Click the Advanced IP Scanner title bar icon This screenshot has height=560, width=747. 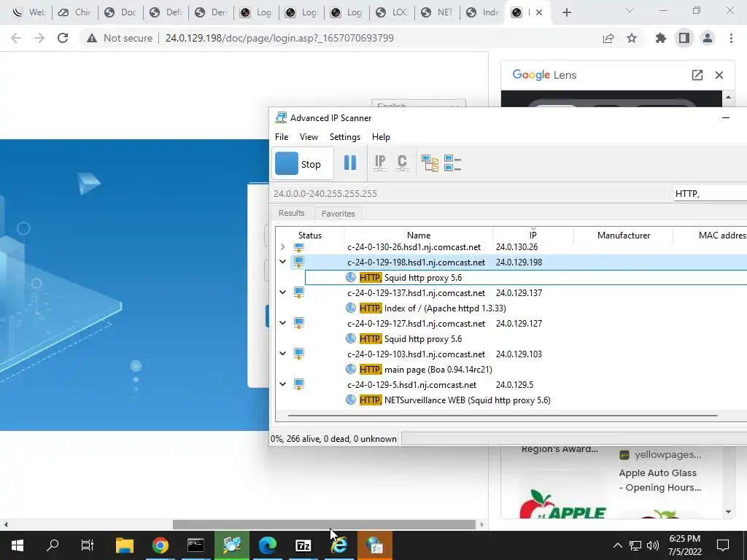[x=281, y=117]
